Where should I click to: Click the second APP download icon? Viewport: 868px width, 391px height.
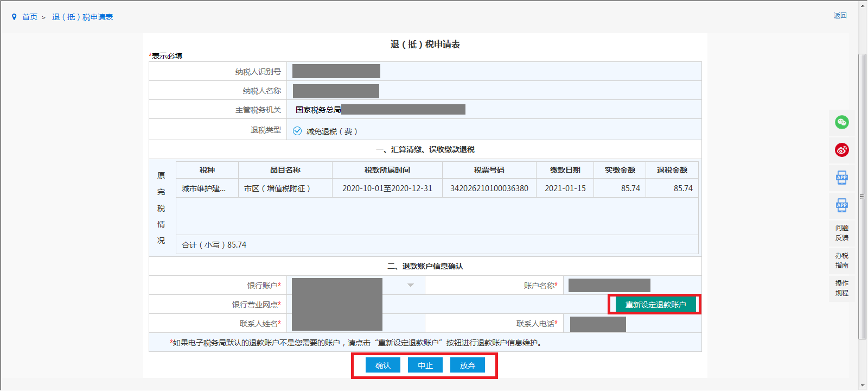click(842, 205)
